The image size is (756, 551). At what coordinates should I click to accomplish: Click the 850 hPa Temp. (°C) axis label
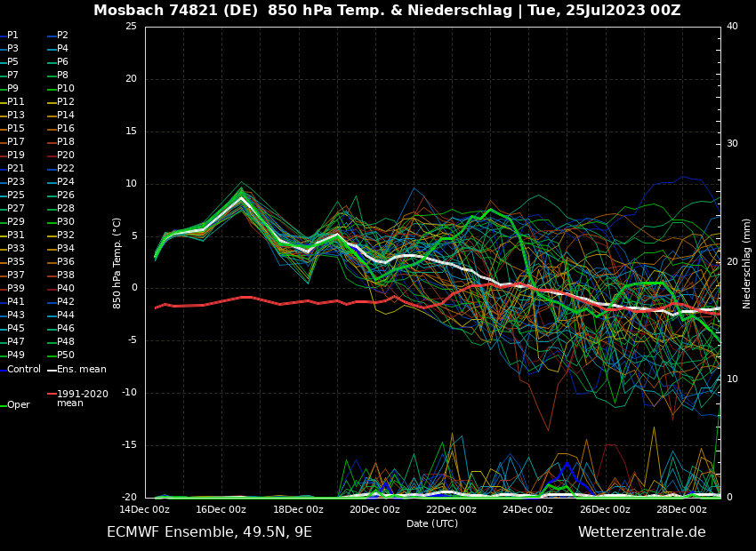coord(117,262)
